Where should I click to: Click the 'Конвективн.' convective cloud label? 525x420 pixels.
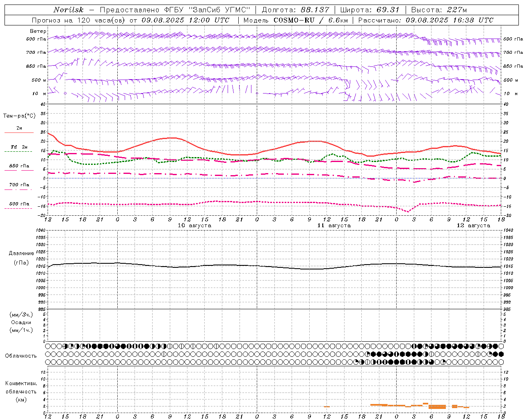[21, 383]
